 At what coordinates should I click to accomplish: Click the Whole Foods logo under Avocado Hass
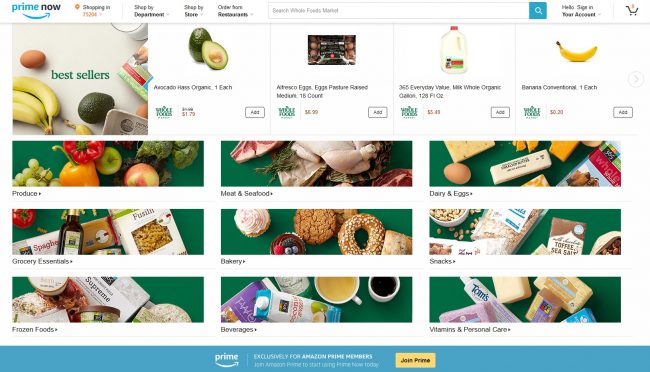point(164,112)
